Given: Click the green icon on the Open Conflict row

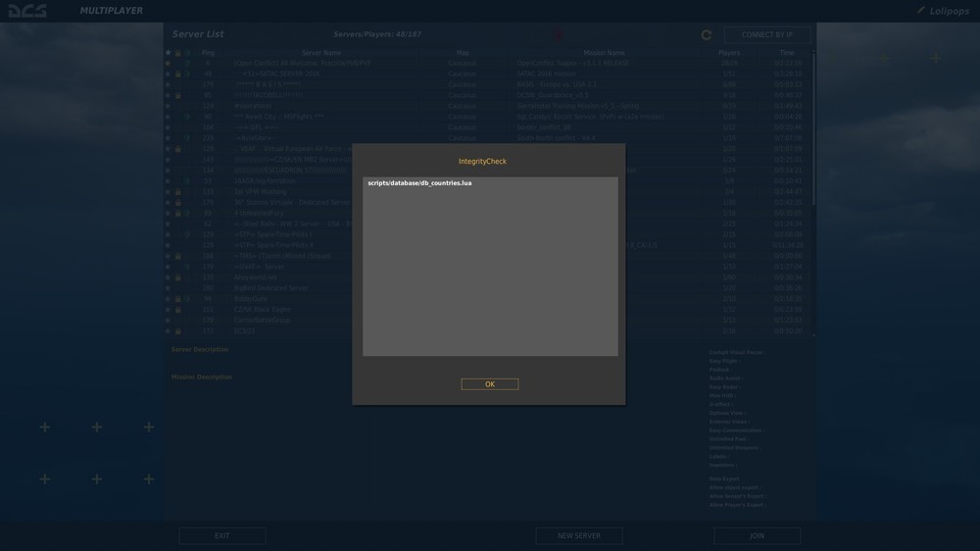Looking at the screenshot, I should coord(187,63).
